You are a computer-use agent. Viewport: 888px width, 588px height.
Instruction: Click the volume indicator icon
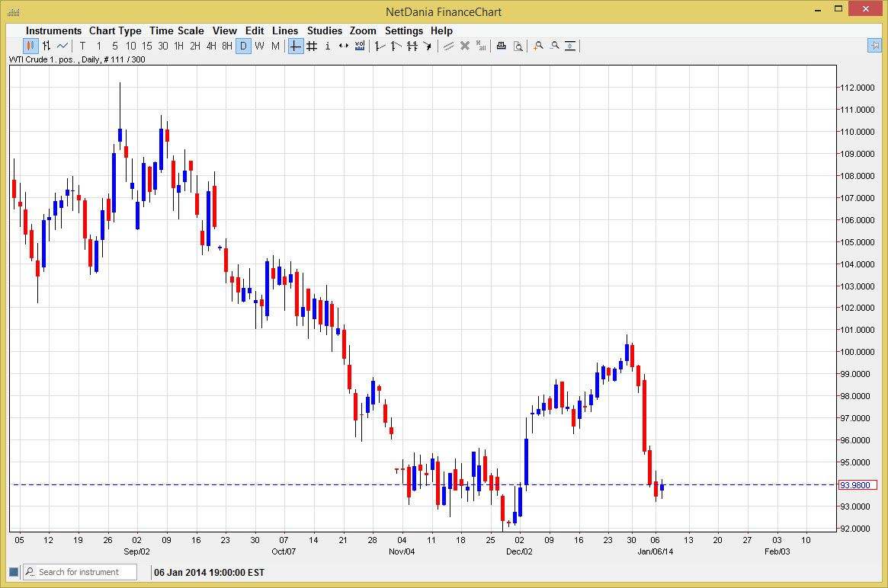[x=359, y=46]
